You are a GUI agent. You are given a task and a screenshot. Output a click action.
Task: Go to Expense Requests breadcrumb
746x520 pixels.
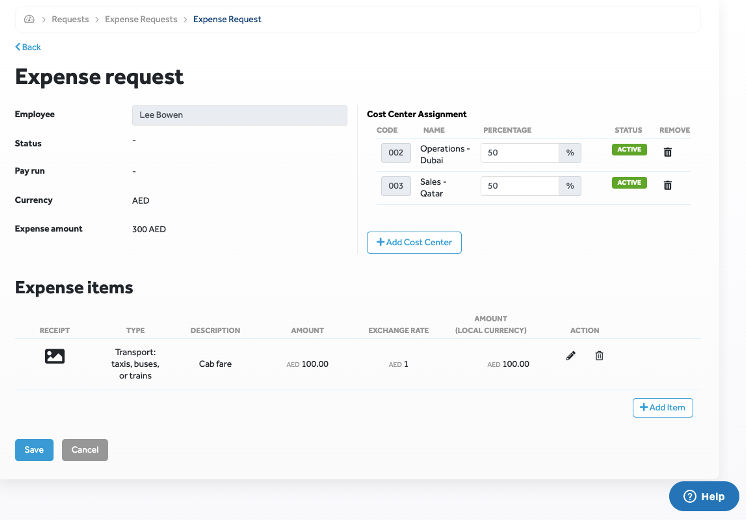(x=142, y=19)
